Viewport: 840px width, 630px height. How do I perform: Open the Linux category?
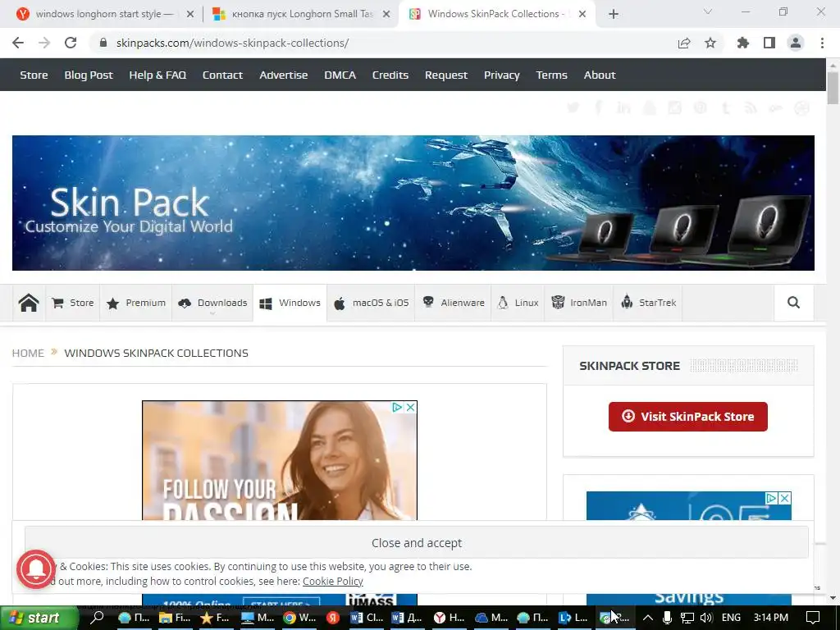(x=518, y=303)
